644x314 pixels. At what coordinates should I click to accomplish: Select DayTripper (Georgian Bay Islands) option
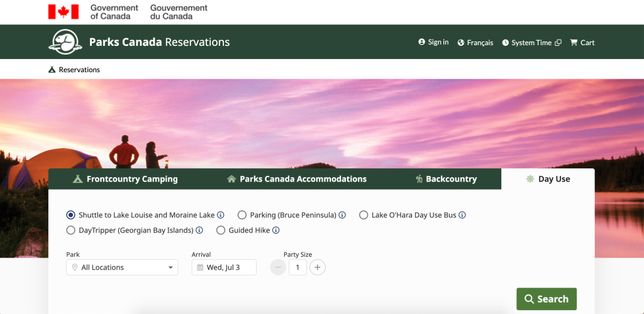[x=70, y=230]
